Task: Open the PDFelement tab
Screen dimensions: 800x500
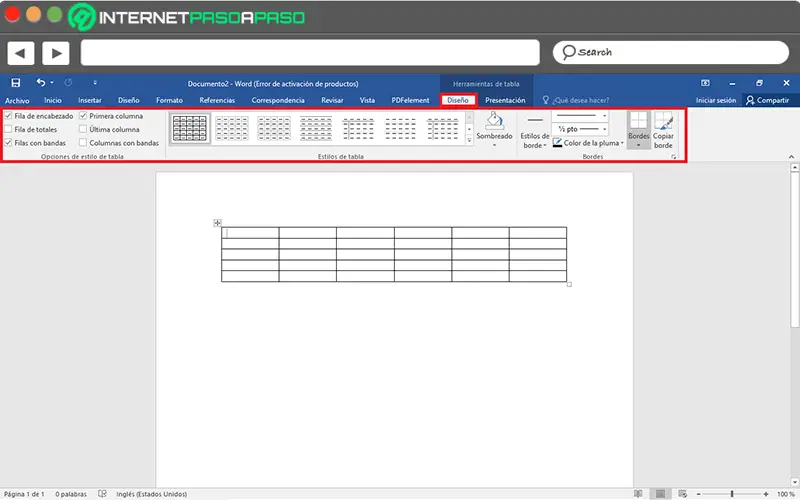Action: coord(410,101)
